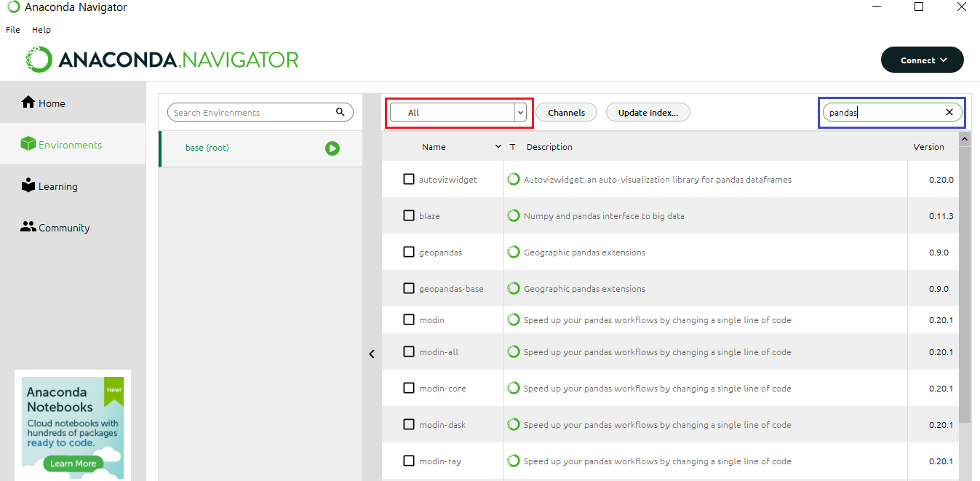980x481 pixels.
Task: Click the Version column header
Action: coord(928,147)
